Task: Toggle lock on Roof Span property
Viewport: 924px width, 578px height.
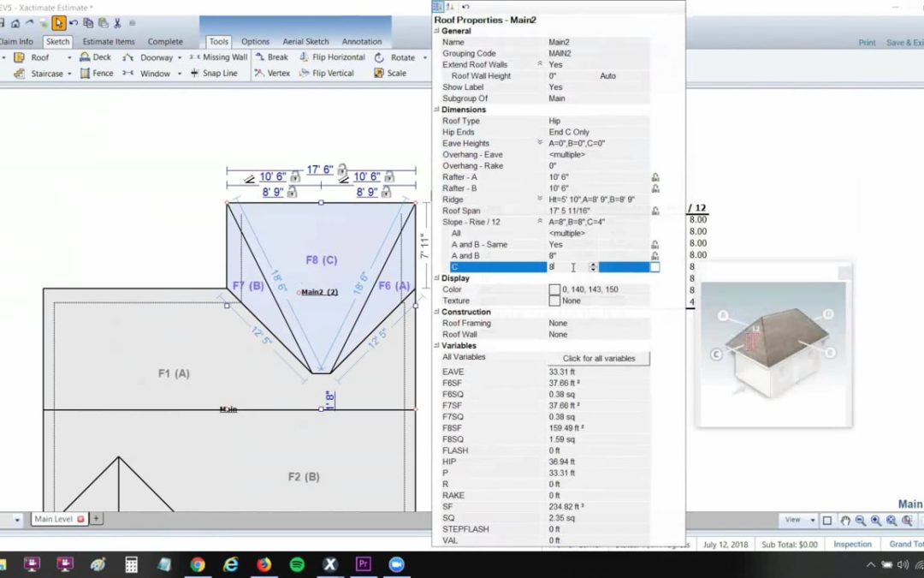Action: (x=655, y=211)
